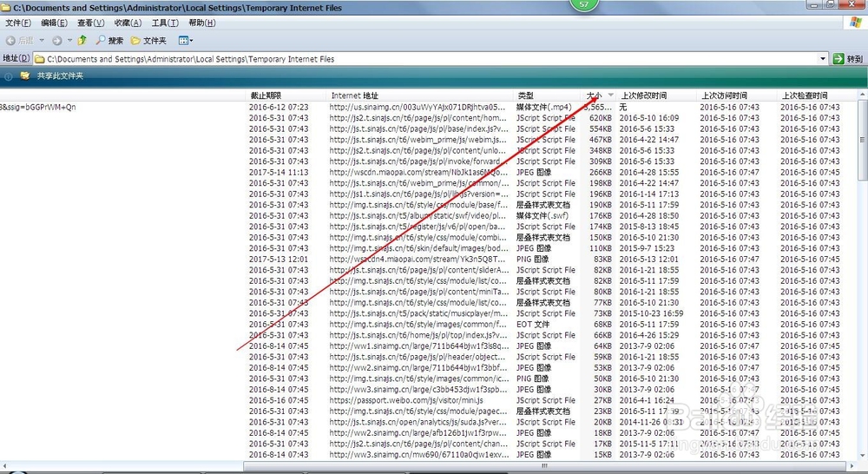Select modified time 2016-1-14 17:13
The image size is (868, 474).
(x=648, y=194)
